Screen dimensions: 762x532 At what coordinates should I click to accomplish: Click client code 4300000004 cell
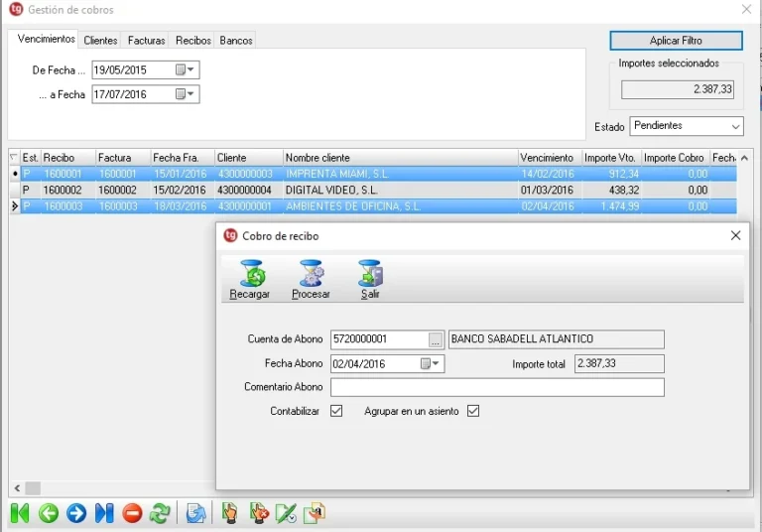pyautogui.click(x=249, y=190)
